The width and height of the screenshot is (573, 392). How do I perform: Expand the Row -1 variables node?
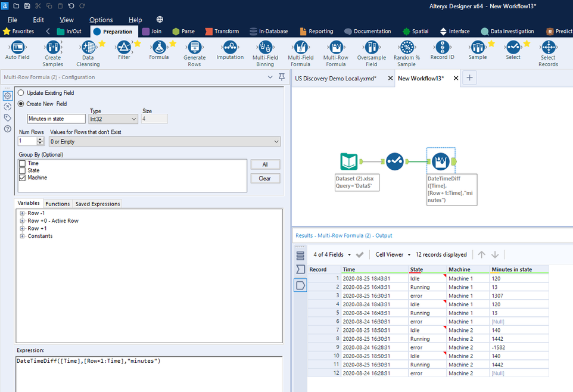23,213
